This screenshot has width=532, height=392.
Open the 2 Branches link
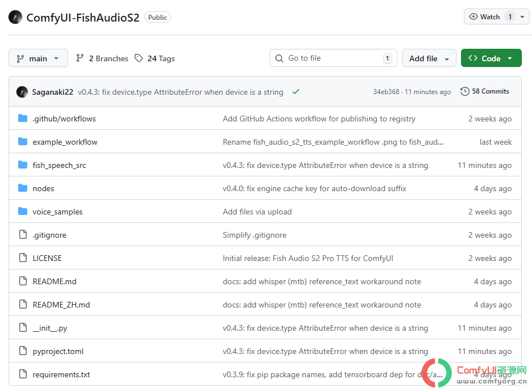(x=102, y=58)
